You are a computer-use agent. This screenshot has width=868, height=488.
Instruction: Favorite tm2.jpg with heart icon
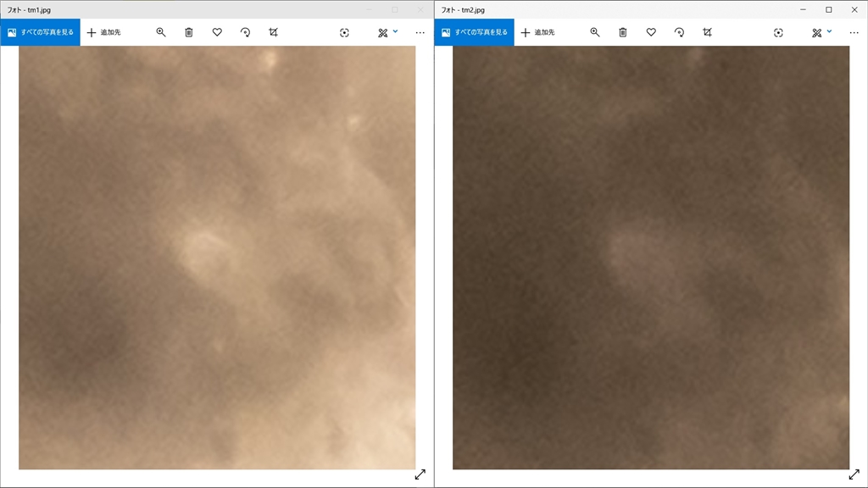click(x=651, y=32)
